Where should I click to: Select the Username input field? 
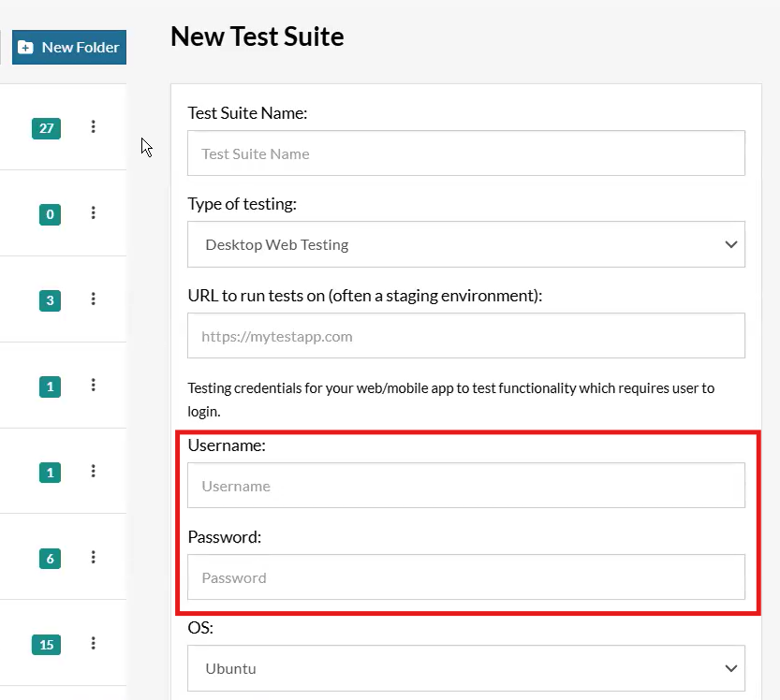(x=466, y=485)
